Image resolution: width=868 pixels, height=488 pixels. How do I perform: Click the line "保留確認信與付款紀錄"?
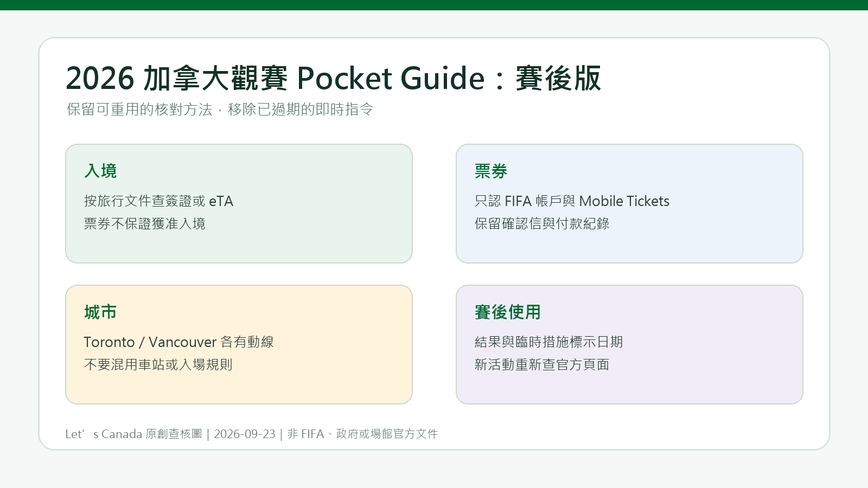coord(542,224)
